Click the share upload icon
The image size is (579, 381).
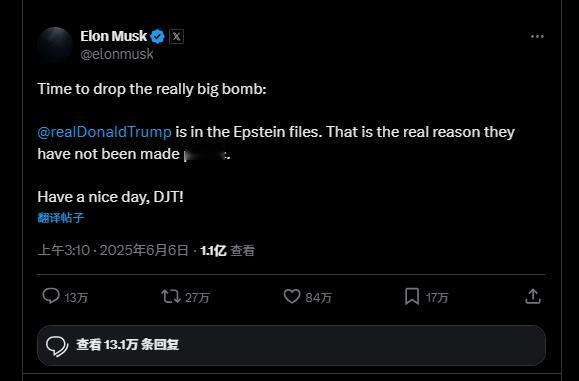click(533, 296)
